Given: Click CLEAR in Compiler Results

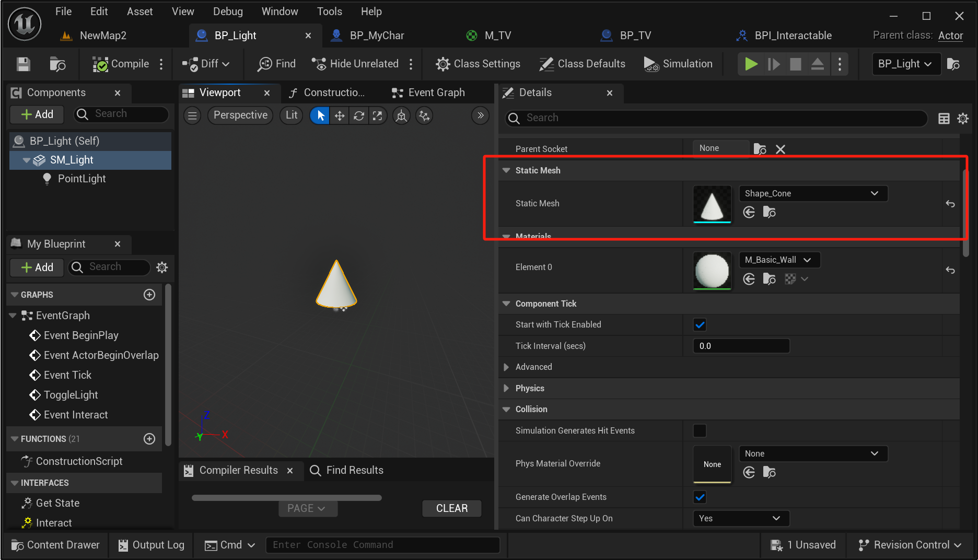Looking at the screenshot, I should pyautogui.click(x=451, y=508).
